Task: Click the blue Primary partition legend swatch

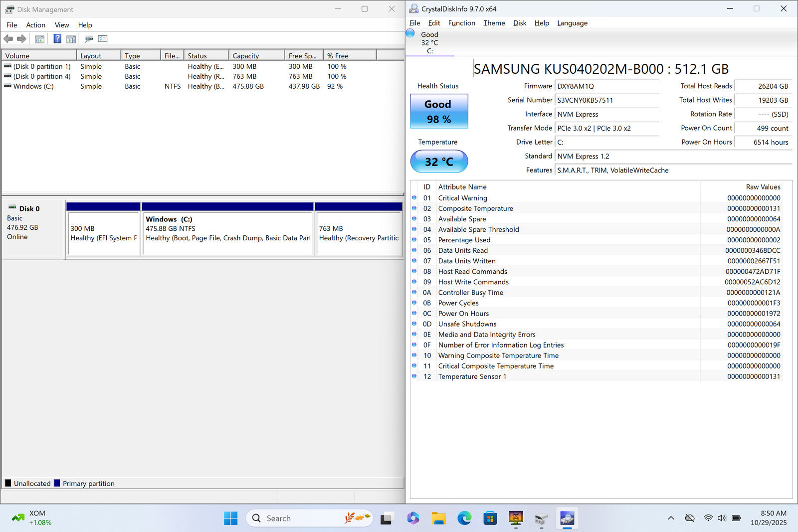Action: click(x=57, y=483)
